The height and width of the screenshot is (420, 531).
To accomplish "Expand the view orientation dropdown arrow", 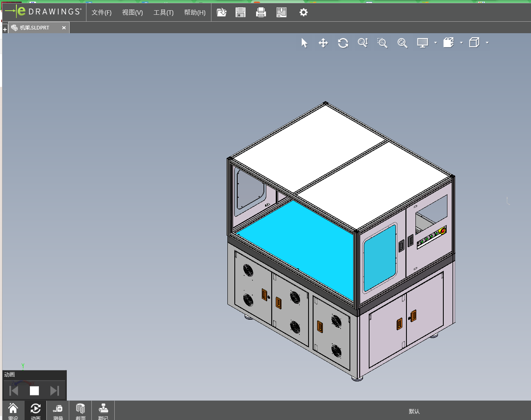I will click(x=461, y=43).
